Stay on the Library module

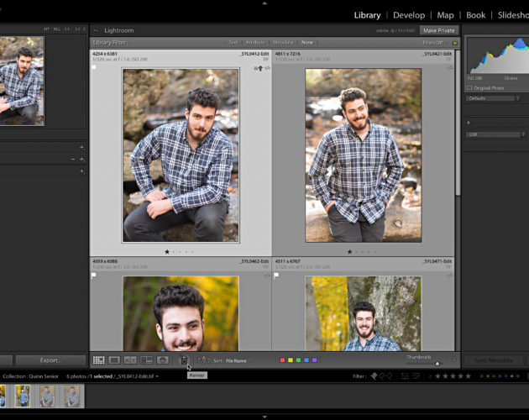coord(367,15)
